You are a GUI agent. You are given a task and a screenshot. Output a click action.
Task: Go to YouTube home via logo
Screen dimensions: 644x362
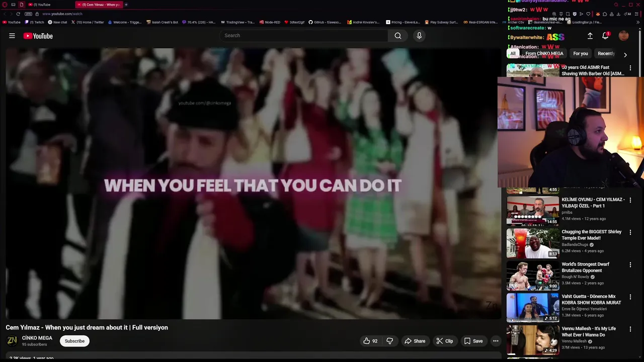point(38,36)
